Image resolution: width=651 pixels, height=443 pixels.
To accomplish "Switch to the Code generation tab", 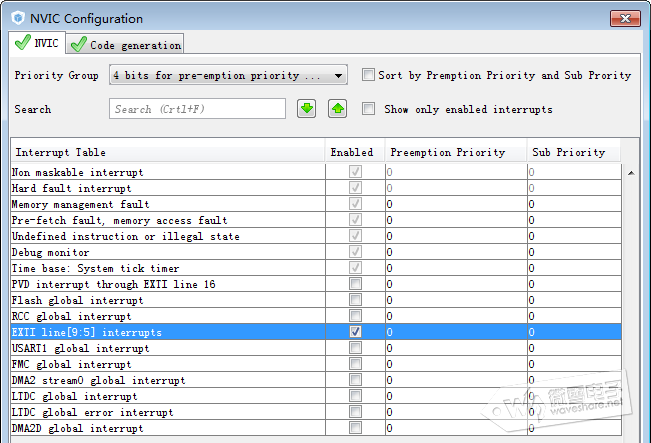I will (x=126, y=45).
